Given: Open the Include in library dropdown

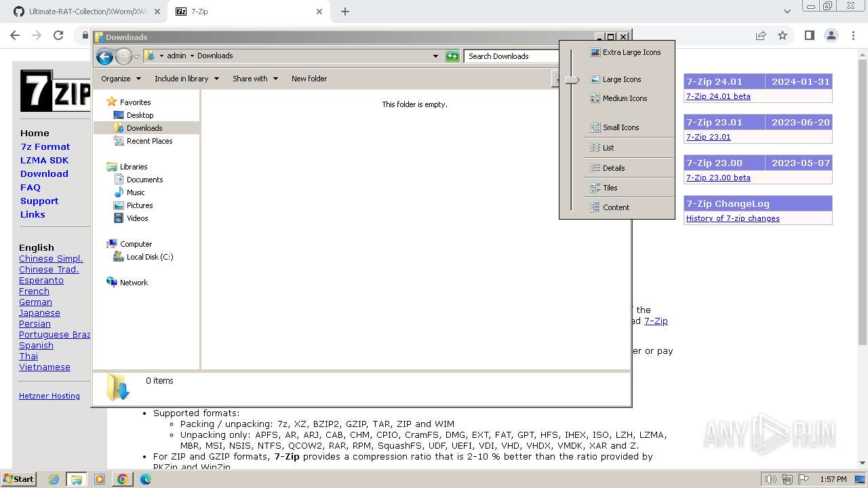Looking at the screenshot, I should point(186,79).
